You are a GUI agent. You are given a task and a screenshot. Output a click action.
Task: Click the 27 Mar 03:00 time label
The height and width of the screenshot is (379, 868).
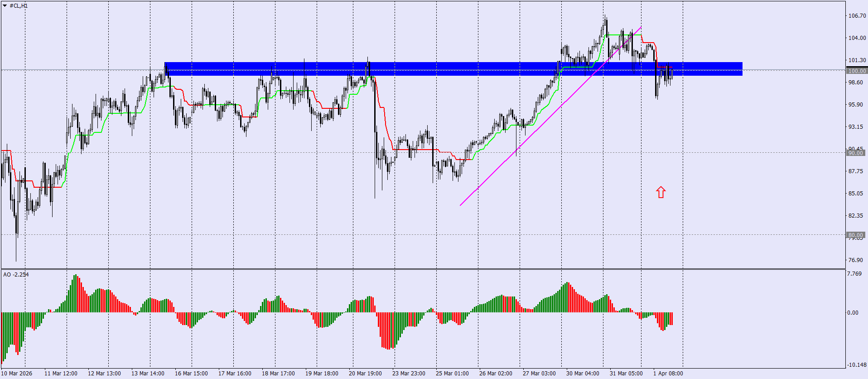[x=539, y=374]
